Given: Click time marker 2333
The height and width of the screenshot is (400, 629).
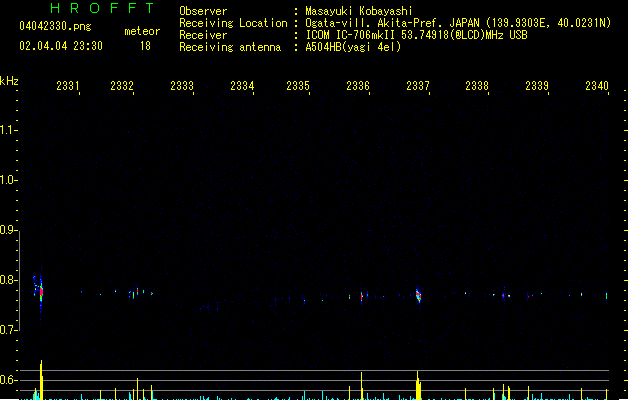Looking at the screenshot, I should click(x=182, y=86).
